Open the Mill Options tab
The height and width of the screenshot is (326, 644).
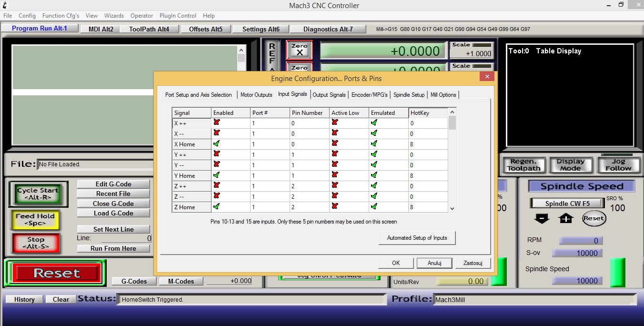coord(443,95)
